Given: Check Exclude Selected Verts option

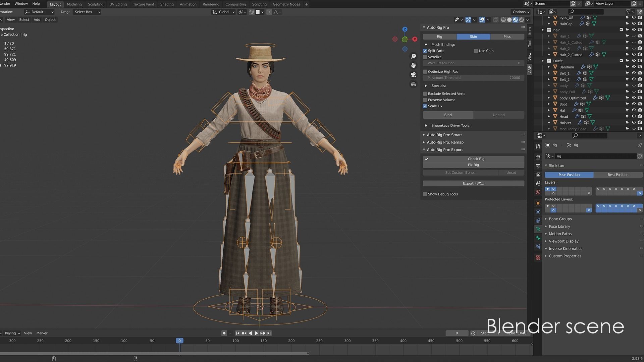Looking at the screenshot, I should 425,94.
